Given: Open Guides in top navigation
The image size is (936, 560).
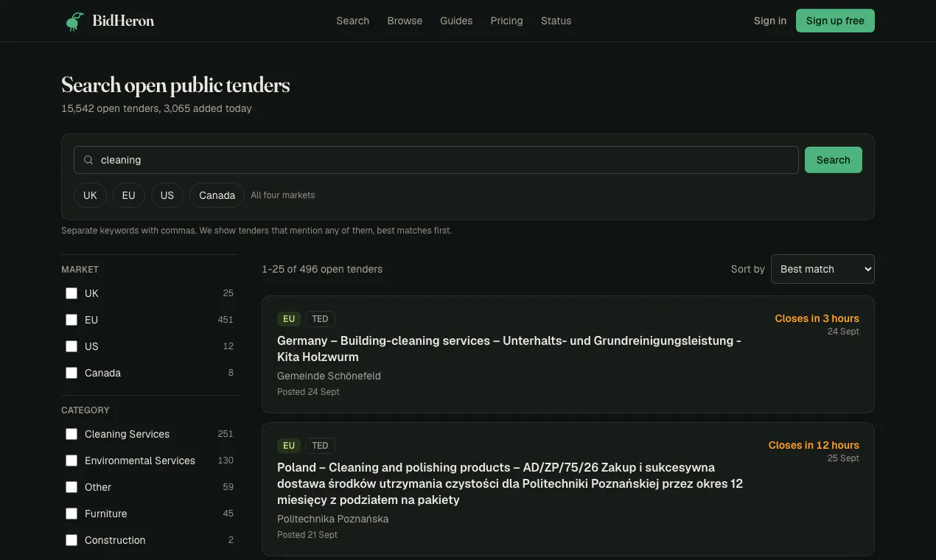Looking at the screenshot, I should pyautogui.click(x=456, y=21).
